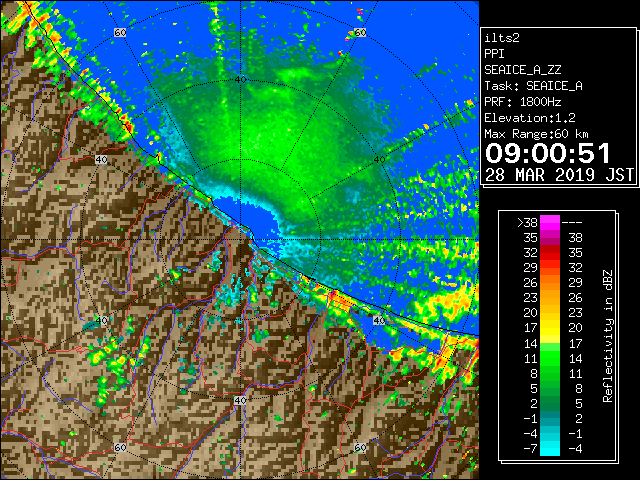Screen dimensions: 640x480
Task: Click the 'Elevation:1.2' text
Action: 530,118
